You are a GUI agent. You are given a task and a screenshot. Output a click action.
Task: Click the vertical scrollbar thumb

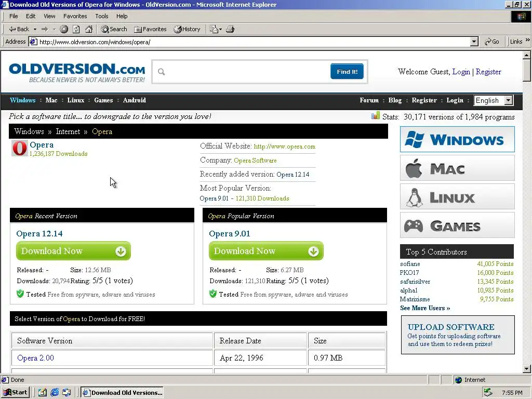click(x=527, y=70)
